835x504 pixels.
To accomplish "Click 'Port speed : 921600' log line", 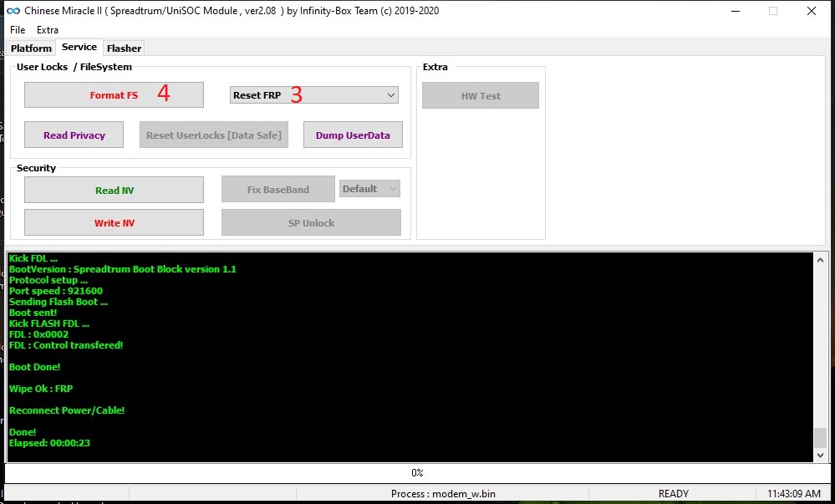I will (56, 291).
